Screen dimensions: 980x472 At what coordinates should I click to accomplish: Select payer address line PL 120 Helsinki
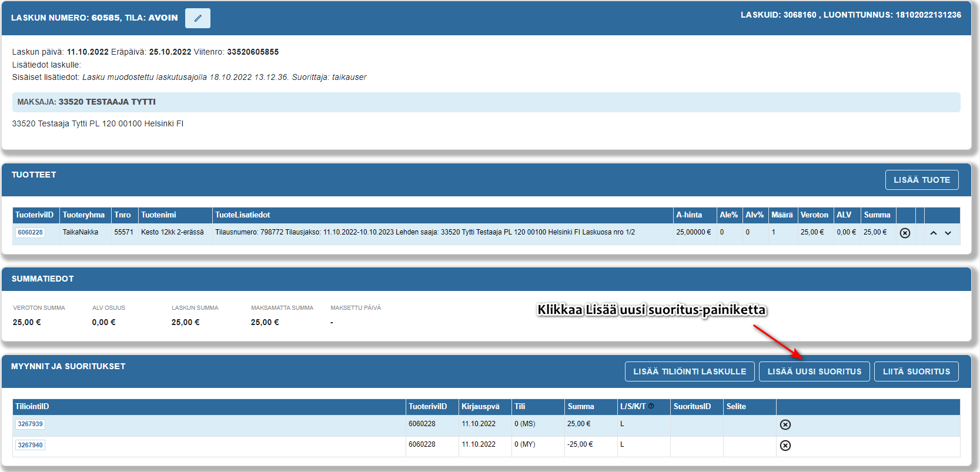click(x=98, y=123)
